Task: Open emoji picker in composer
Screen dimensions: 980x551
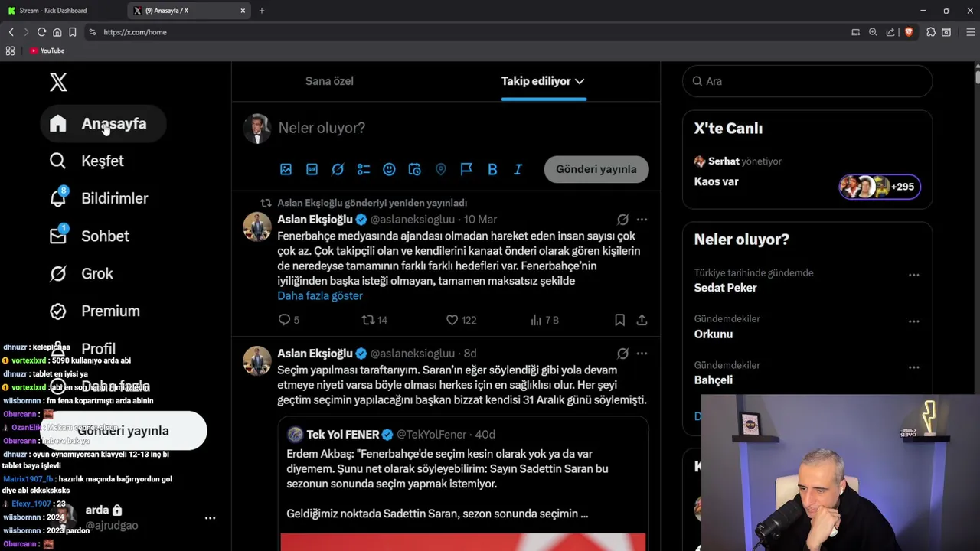Action: (x=389, y=169)
